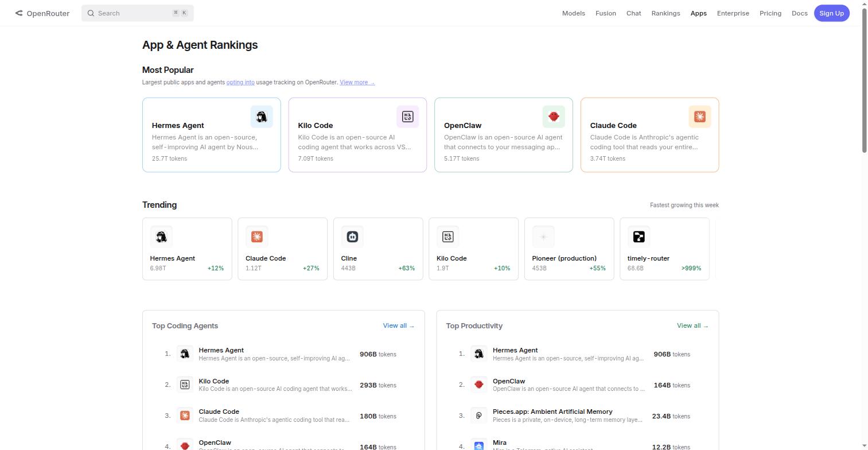The image size is (868, 450).
Task: Open Kilo Code title in Most Popular
Action: pos(316,125)
